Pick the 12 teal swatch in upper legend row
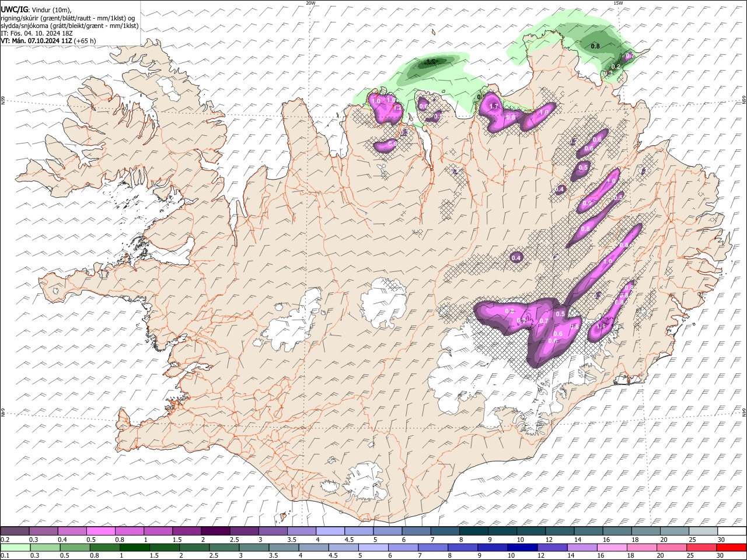Image resolution: width=747 pixels, height=560 pixels. pyautogui.click(x=560, y=531)
